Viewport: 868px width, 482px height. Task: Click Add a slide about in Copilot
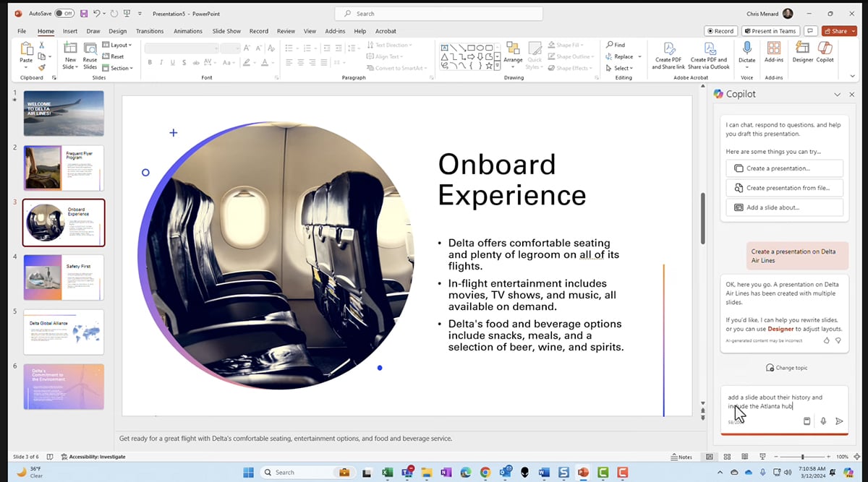click(x=784, y=207)
